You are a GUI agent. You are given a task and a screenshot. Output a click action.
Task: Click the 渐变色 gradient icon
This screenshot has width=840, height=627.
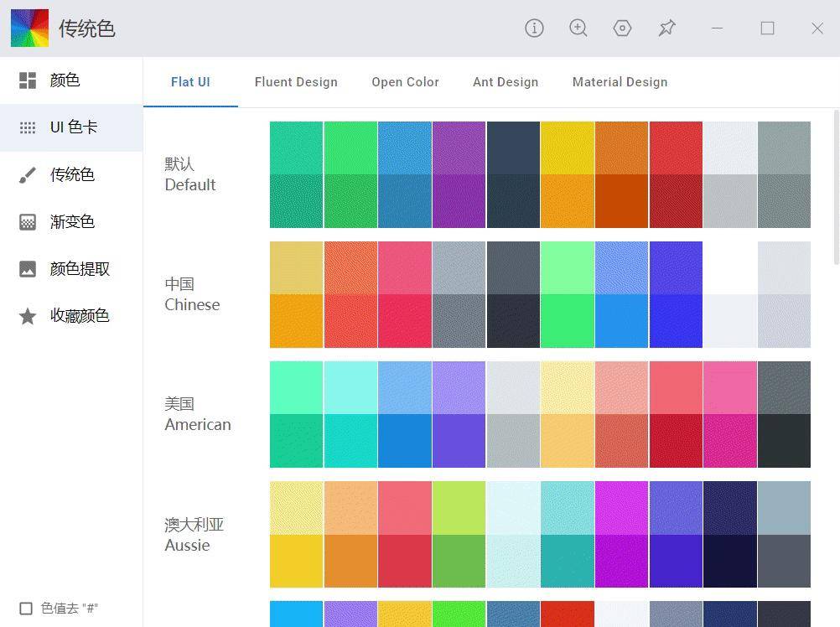click(x=28, y=221)
